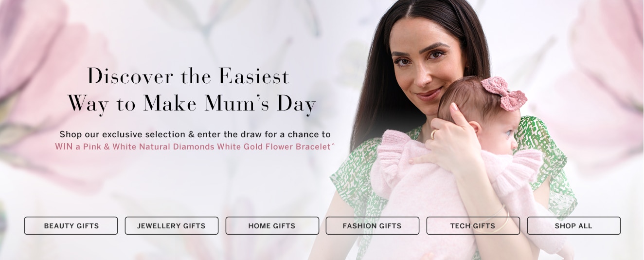The width and height of the screenshot is (644, 260).
Task: Click the caret footnote mark after "Bracelet"
Action: click(x=333, y=145)
